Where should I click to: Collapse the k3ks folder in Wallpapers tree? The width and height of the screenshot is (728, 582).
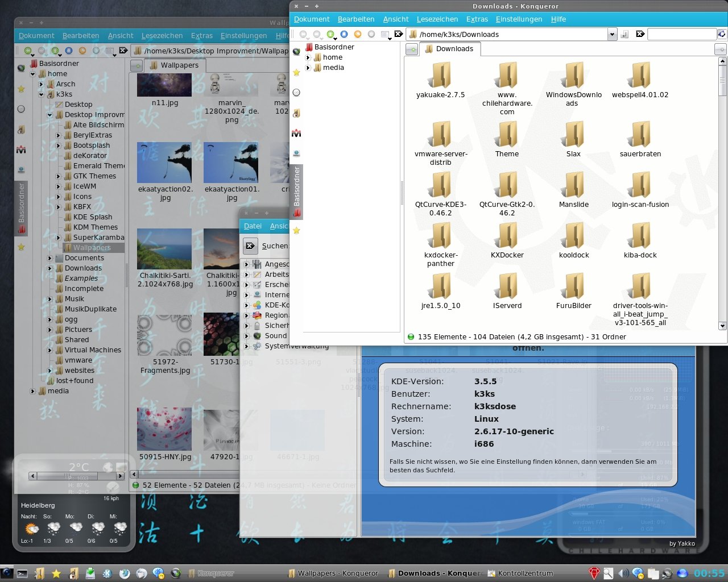[41, 94]
